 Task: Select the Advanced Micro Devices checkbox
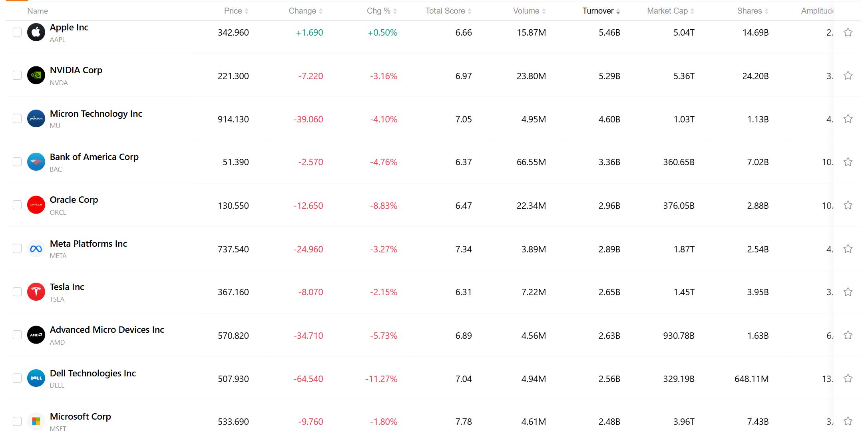[17, 335]
